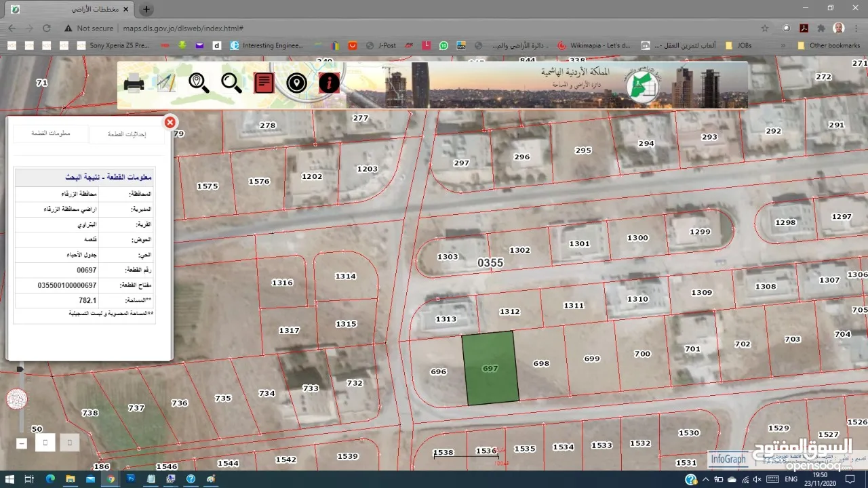Image resolution: width=868 pixels, height=488 pixels.
Task: Launch Microsoft Edge from the taskbar
Action: point(51,479)
